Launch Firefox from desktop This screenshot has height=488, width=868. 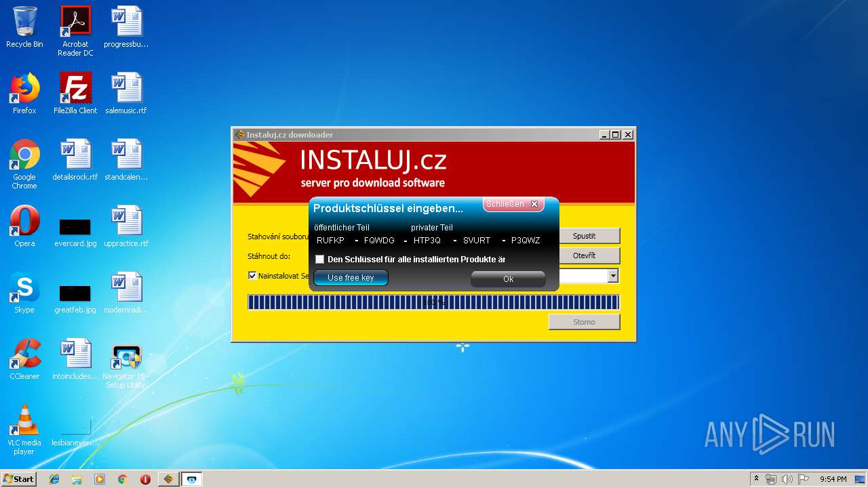pyautogui.click(x=24, y=94)
